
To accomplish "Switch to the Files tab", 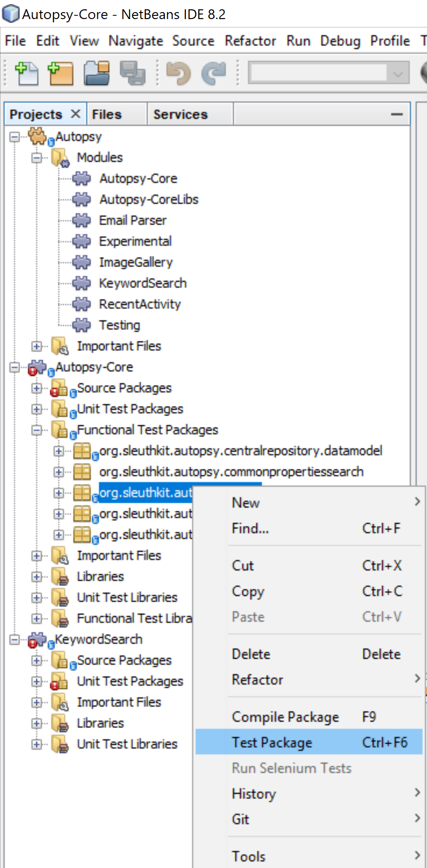I will click(107, 114).
